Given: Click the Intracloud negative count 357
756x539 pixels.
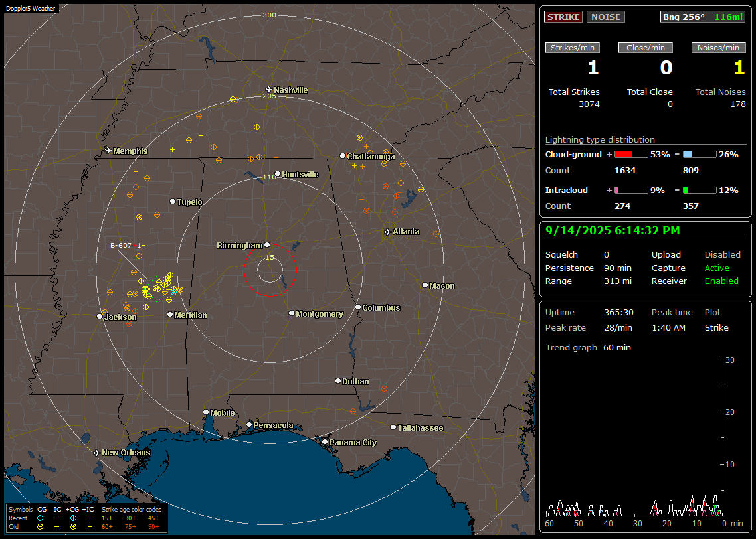Looking at the screenshot, I should click(690, 206).
